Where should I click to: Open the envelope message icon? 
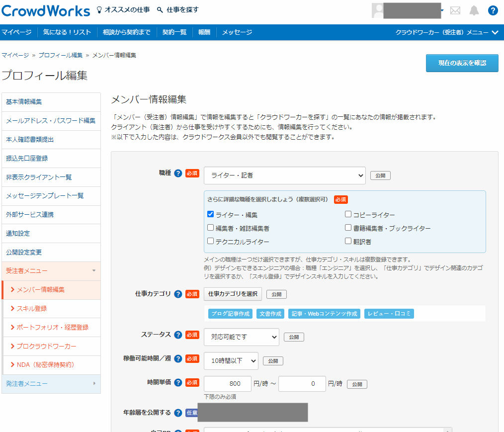(455, 9)
